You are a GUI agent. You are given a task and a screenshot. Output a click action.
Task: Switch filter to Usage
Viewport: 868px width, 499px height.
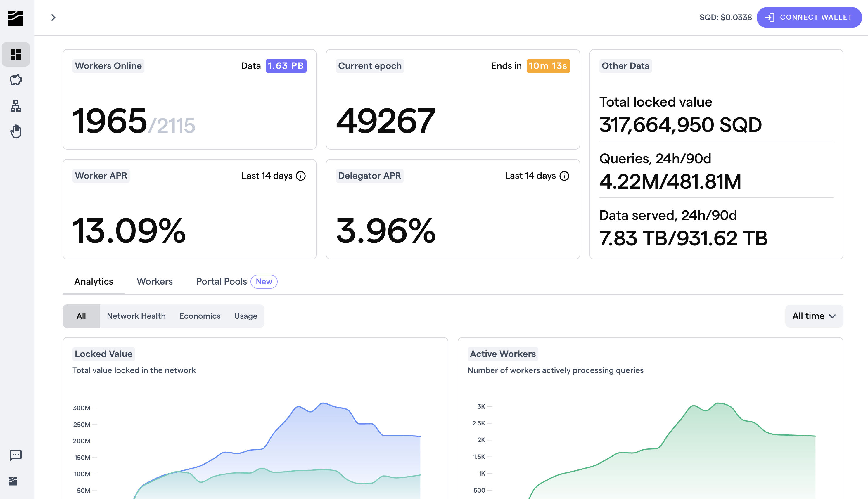(x=246, y=316)
